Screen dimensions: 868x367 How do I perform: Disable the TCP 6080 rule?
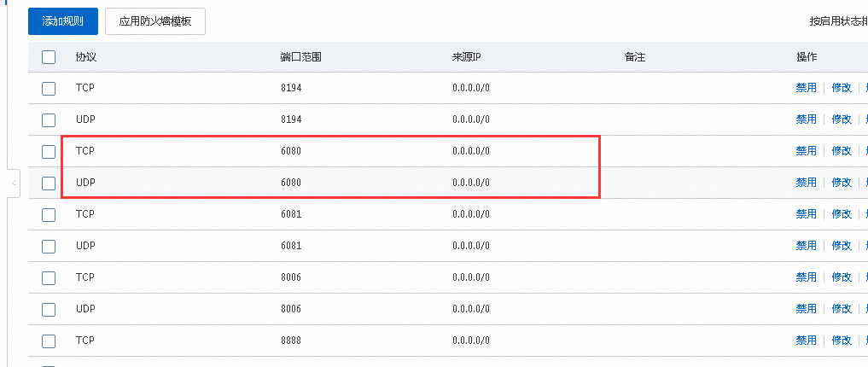[806, 151]
